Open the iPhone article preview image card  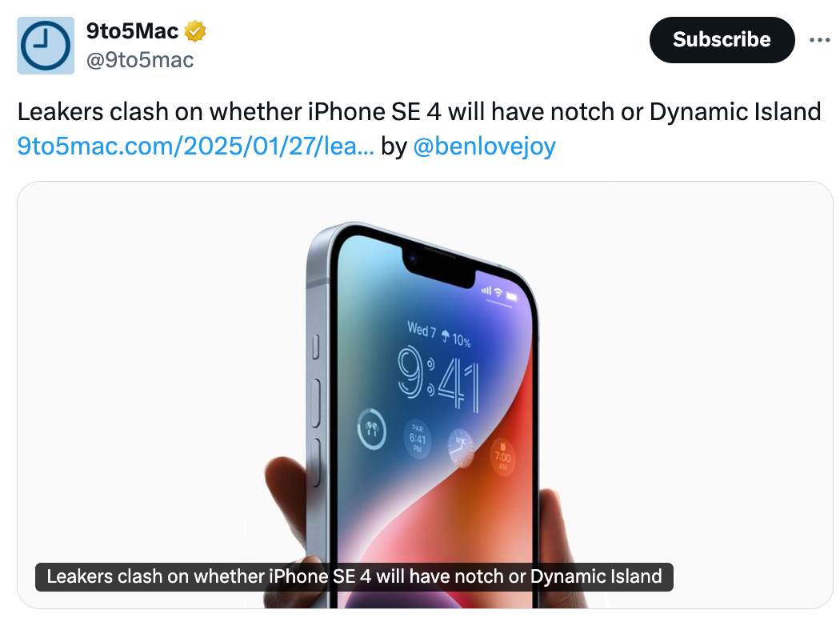(x=425, y=395)
